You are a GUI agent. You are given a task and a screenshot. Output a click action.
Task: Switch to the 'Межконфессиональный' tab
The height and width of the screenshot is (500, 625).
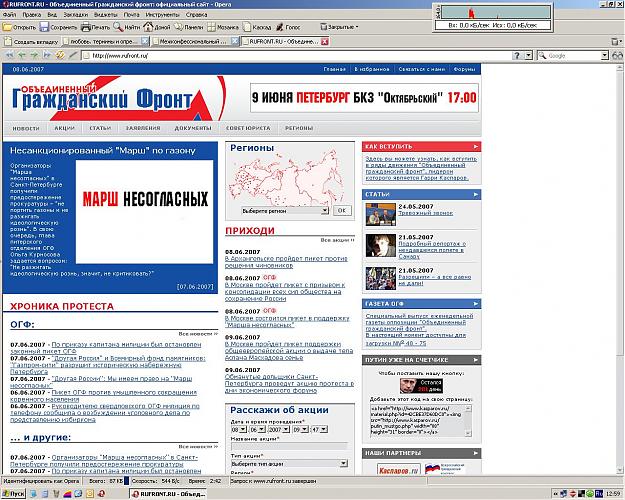tap(191, 41)
